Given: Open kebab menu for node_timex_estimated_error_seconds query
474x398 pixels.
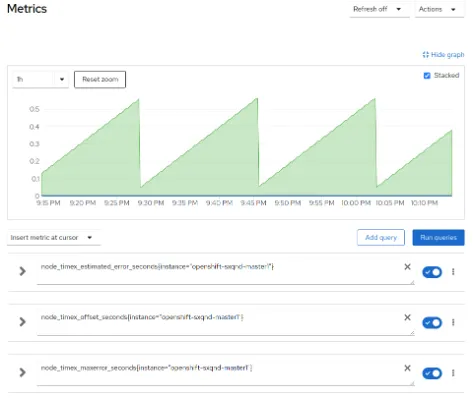Looking at the screenshot, I should tap(453, 272).
